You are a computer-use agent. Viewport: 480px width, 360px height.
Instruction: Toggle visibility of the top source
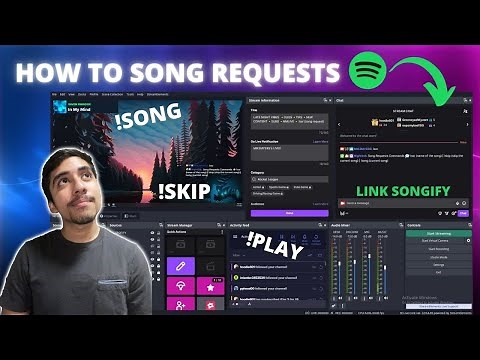tap(152, 233)
